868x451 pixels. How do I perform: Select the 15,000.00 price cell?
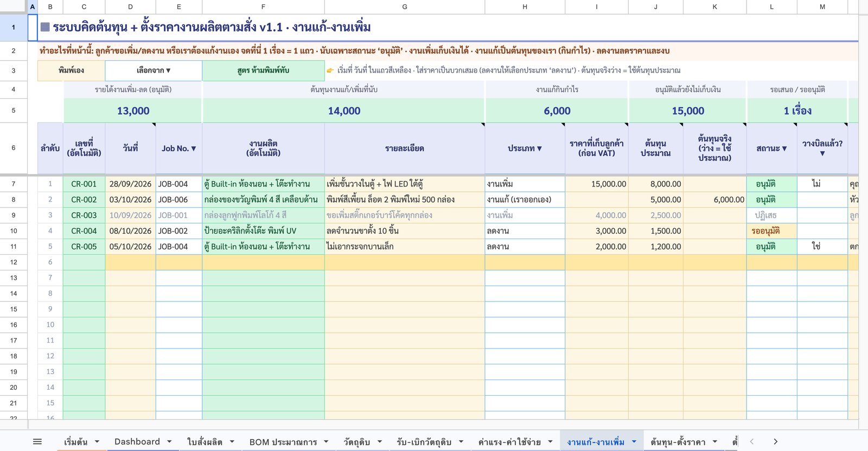pos(597,184)
